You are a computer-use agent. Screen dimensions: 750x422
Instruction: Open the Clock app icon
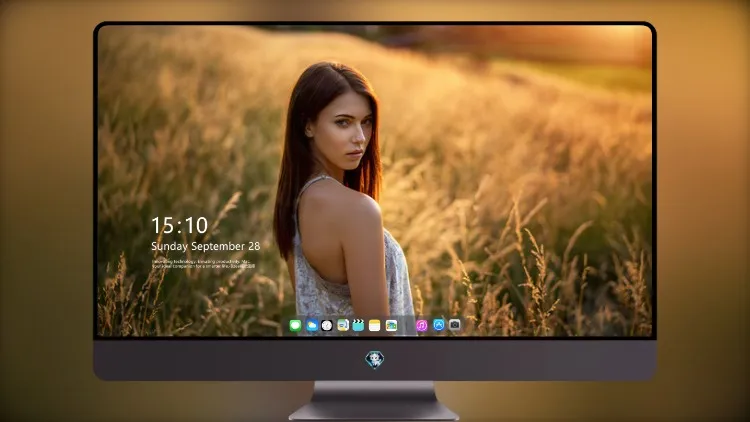pyautogui.click(x=327, y=325)
